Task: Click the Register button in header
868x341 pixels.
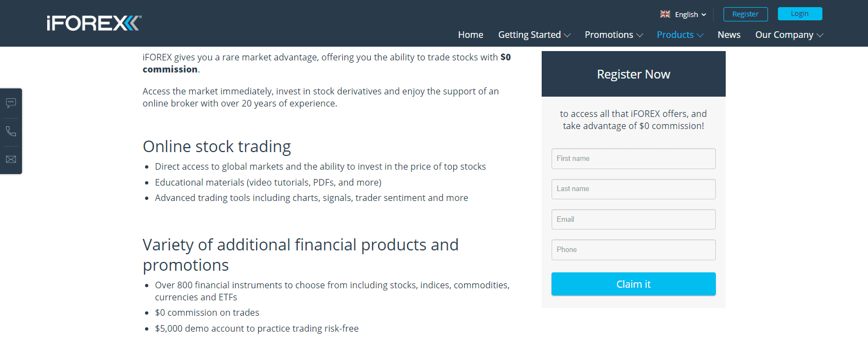Action: [x=745, y=14]
